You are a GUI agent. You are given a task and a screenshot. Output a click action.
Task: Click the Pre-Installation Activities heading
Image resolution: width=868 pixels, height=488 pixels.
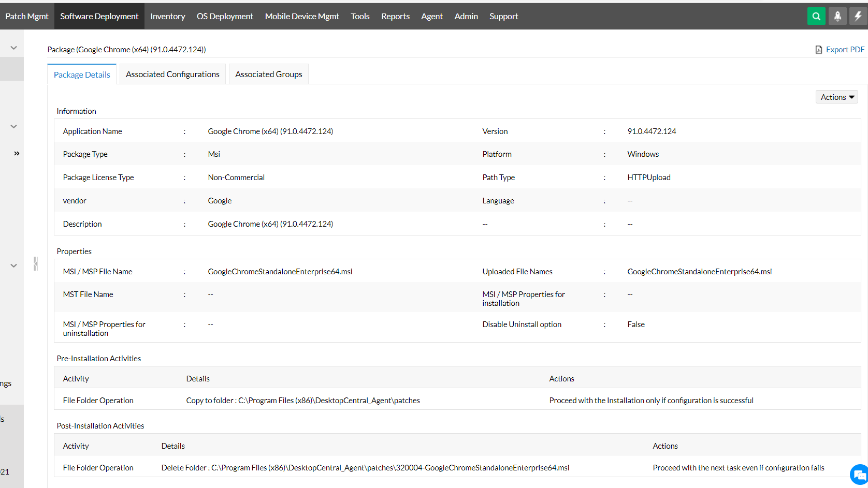coord(99,359)
